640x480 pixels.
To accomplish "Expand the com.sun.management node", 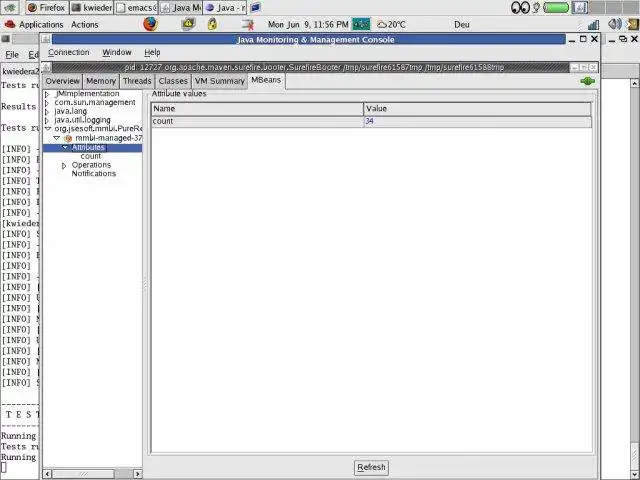I will 47,103.
